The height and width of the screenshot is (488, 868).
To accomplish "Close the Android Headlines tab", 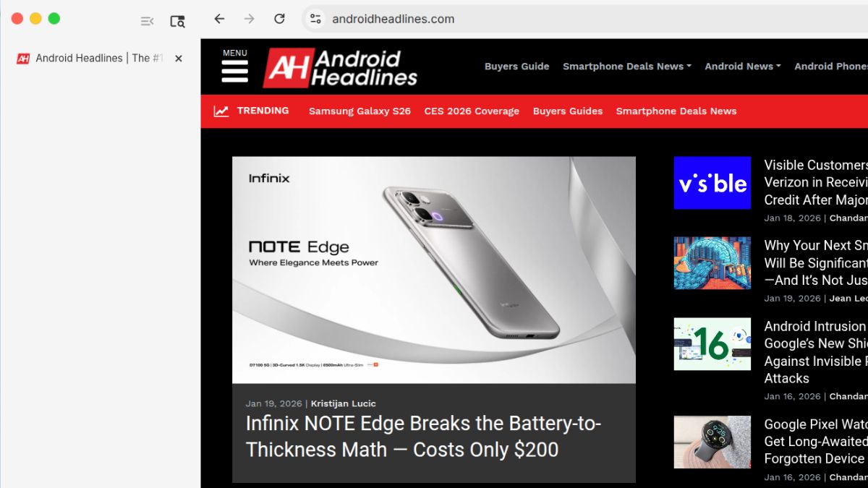I will coord(179,59).
